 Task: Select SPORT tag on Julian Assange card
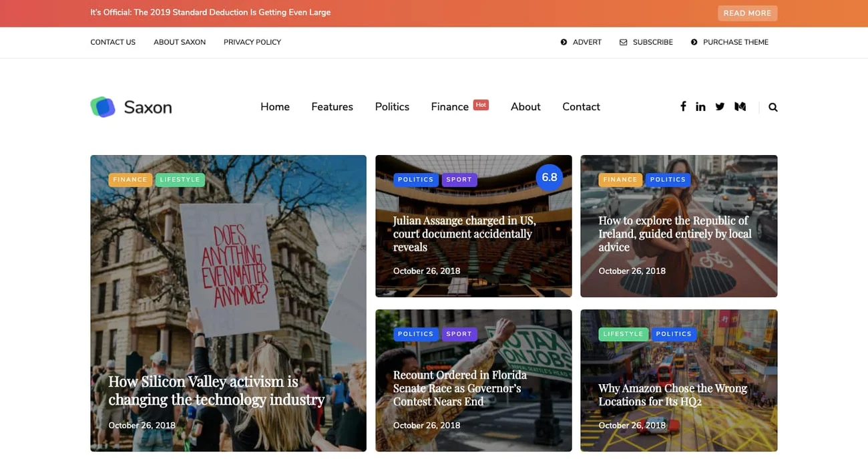459,180
